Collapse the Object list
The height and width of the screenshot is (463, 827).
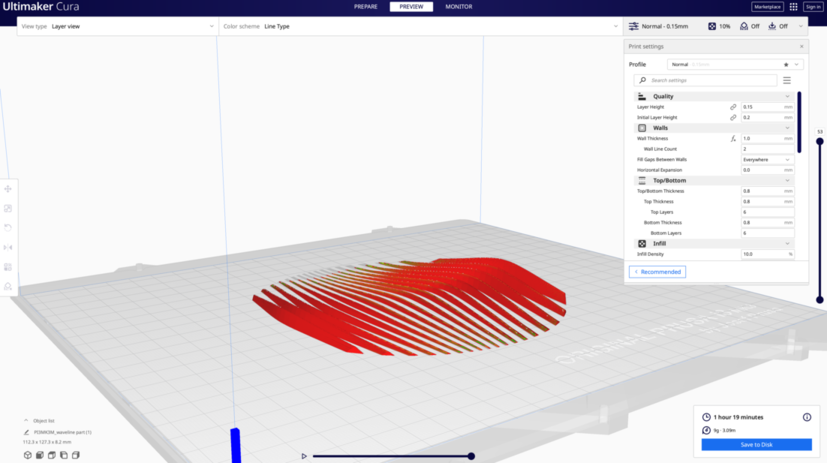point(26,421)
